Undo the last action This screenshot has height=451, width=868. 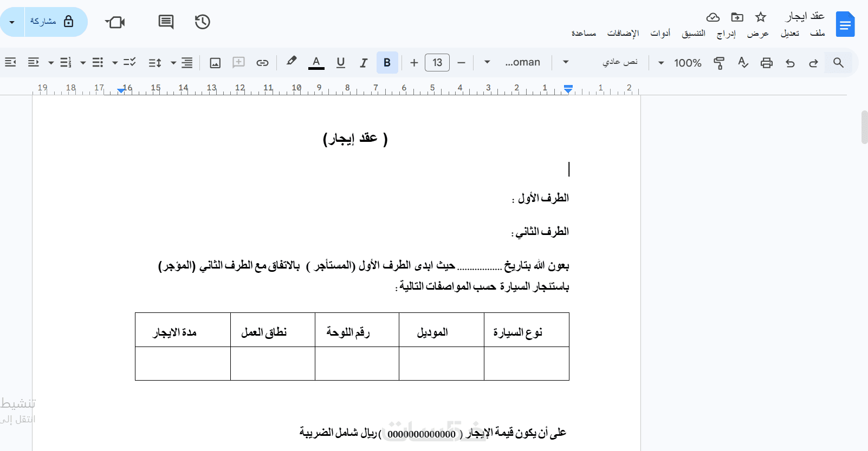tap(790, 63)
